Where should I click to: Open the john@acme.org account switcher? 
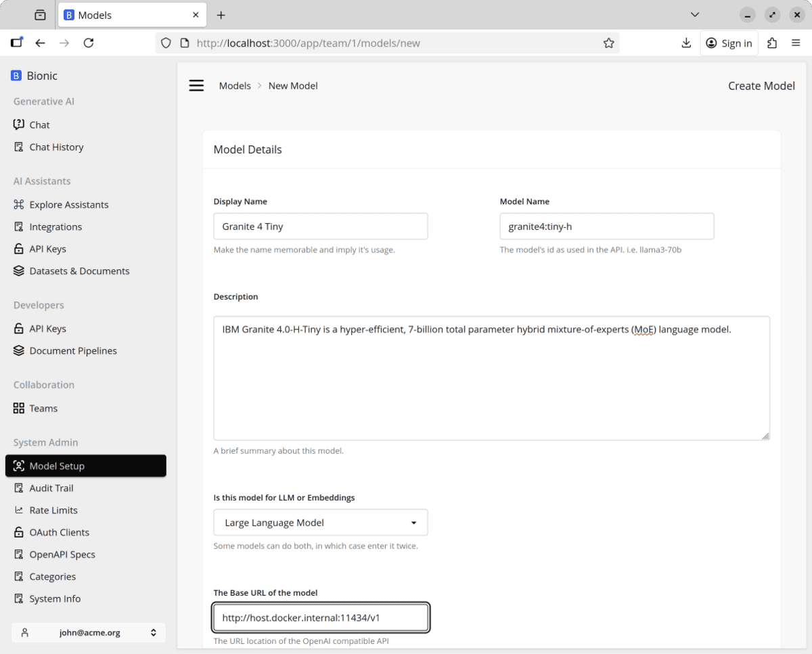[x=89, y=633]
